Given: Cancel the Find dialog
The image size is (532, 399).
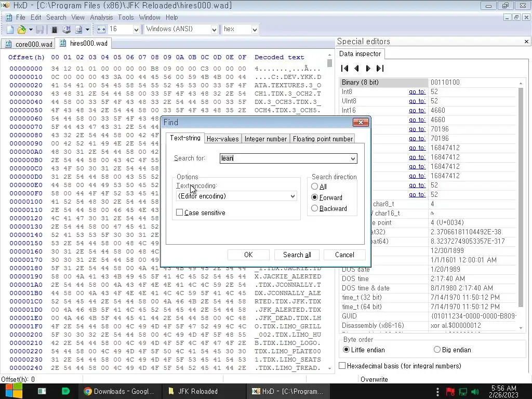Looking at the screenshot, I should click(x=344, y=255).
